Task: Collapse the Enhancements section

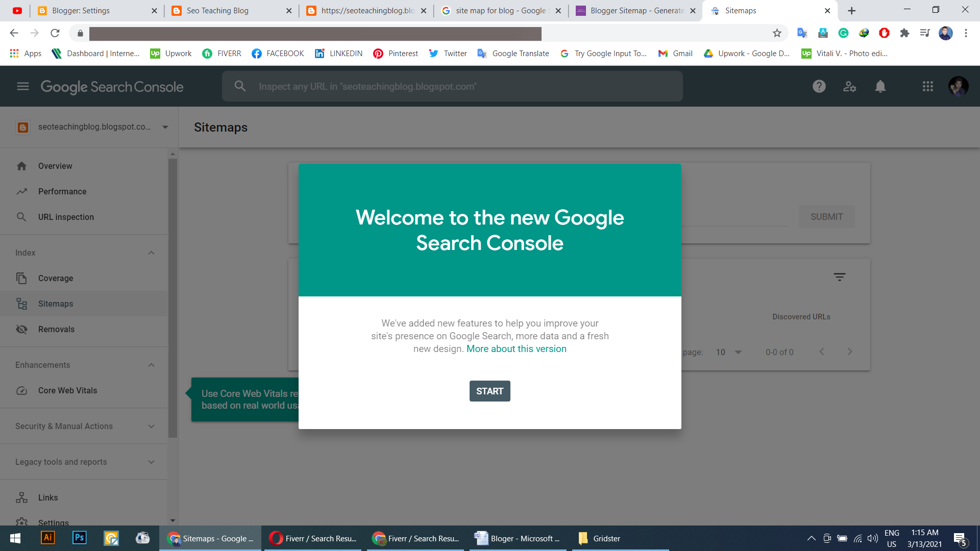Action: pyautogui.click(x=151, y=365)
